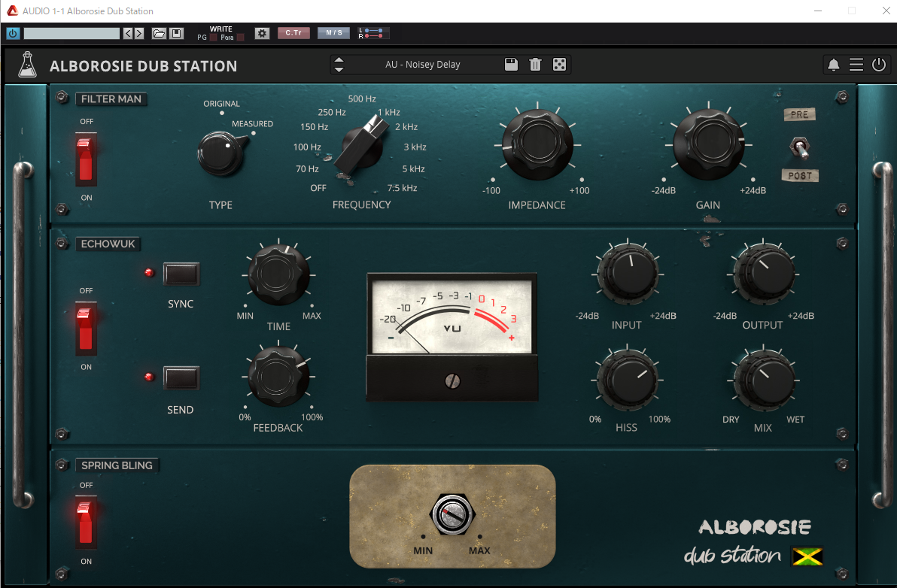
Task: Minimize the plugin window
Action: click(818, 11)
